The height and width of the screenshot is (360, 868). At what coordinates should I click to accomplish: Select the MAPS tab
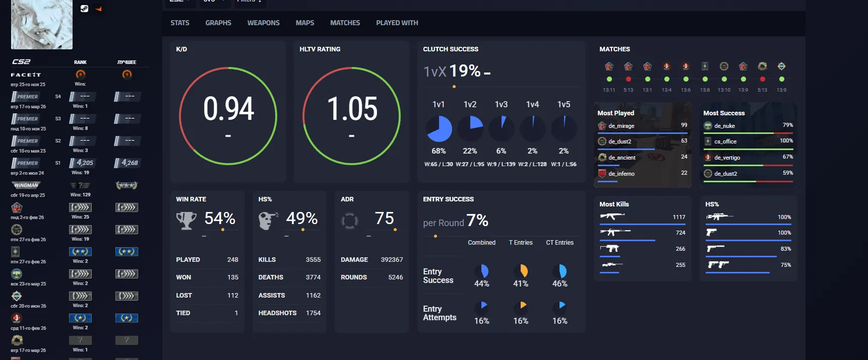click(x=305, y=23)
